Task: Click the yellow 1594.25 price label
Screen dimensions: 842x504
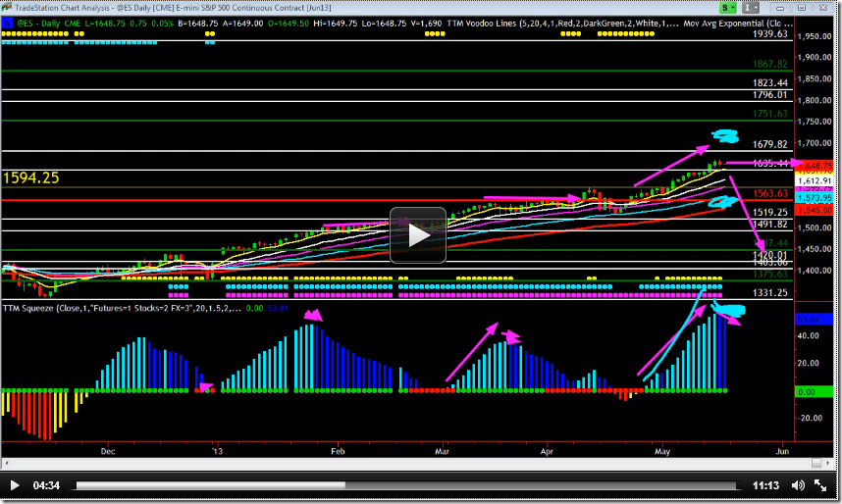Action: [30, 177]
